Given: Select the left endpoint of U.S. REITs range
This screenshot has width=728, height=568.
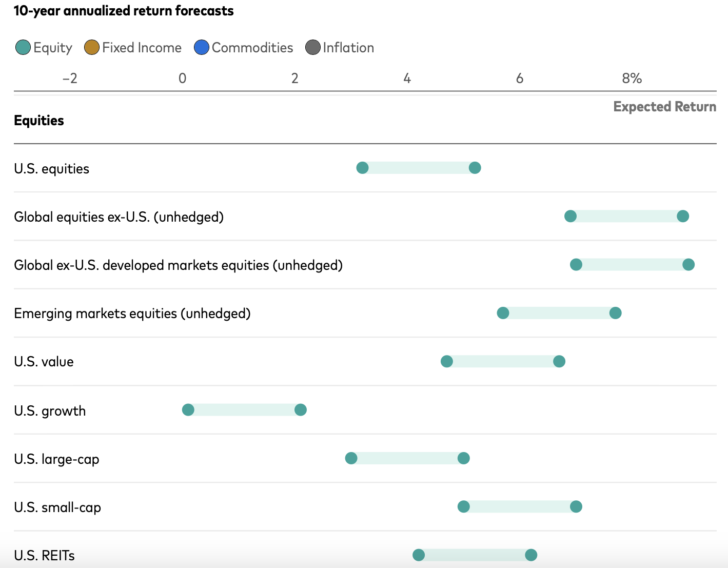Looking at the screenshot, I should [419, 555].
